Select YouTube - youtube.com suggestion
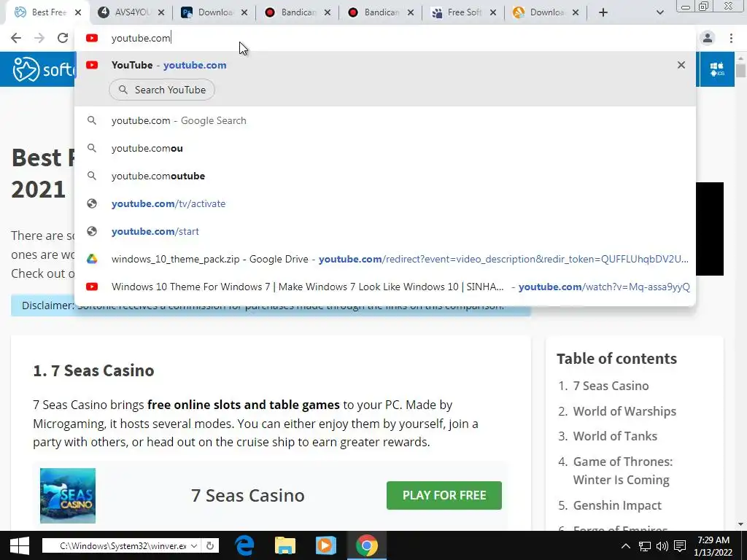This screenshot has width=747, height=560. (x=385, y=65)
